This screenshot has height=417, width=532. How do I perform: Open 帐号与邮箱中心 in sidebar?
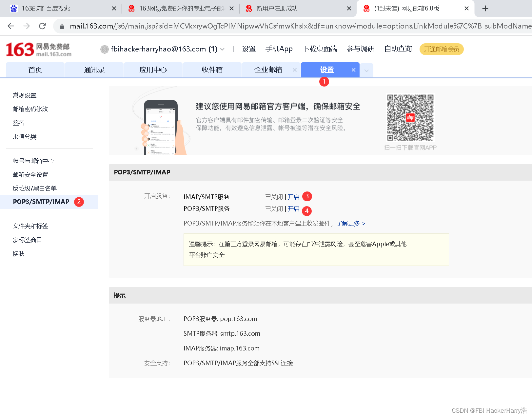pyautogui.click(x=33, y=161)
